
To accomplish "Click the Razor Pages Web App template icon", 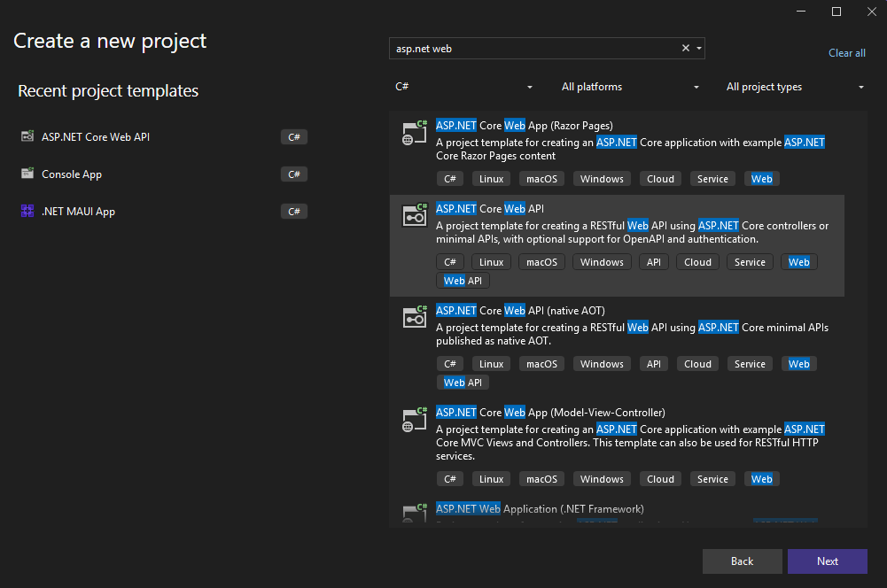I will coord(415,133).
